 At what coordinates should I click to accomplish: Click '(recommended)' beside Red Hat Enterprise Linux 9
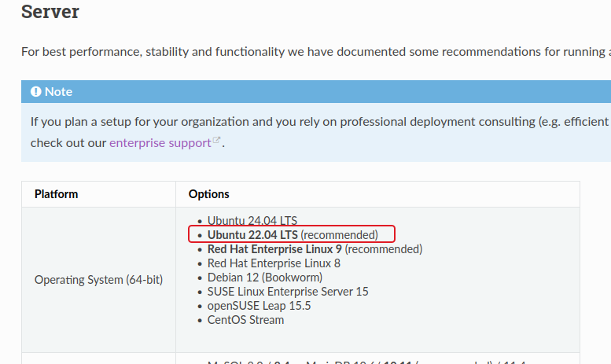pyautogui.click(x=384, y=249)
